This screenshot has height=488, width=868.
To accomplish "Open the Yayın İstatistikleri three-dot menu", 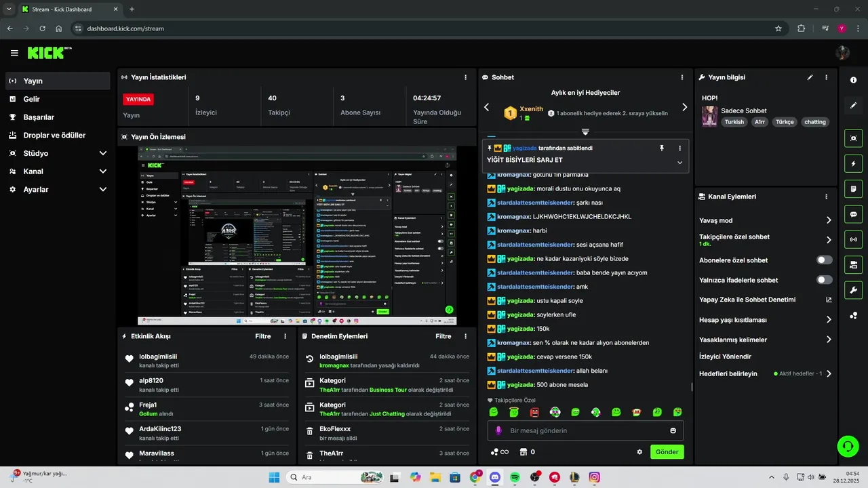I will (465, 77).
